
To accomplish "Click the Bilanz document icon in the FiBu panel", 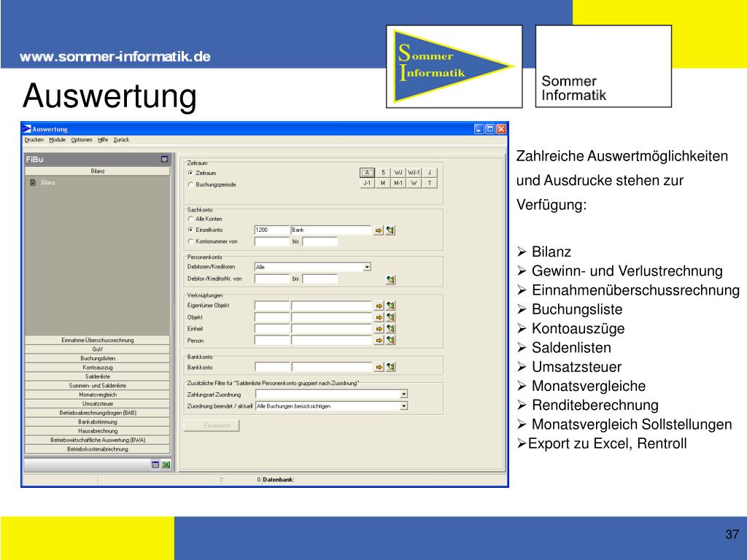I will 33,182.
